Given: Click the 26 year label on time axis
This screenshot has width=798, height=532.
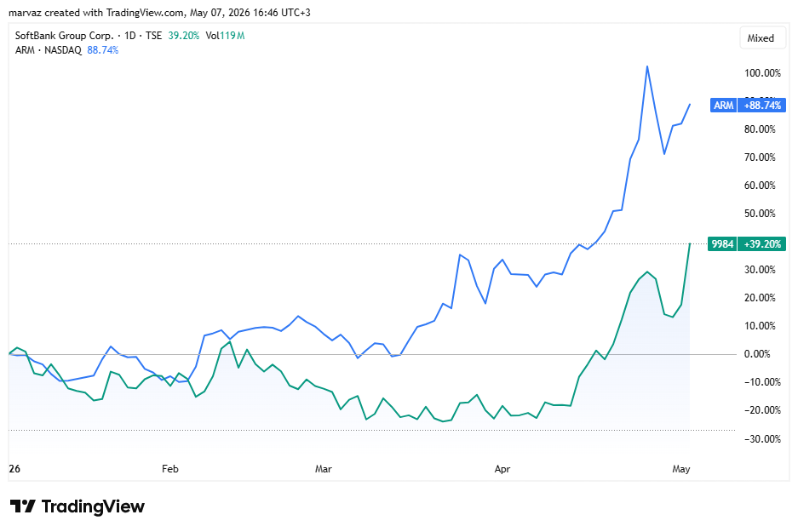Looking at the screenshot, I should (x=14, y=469).
